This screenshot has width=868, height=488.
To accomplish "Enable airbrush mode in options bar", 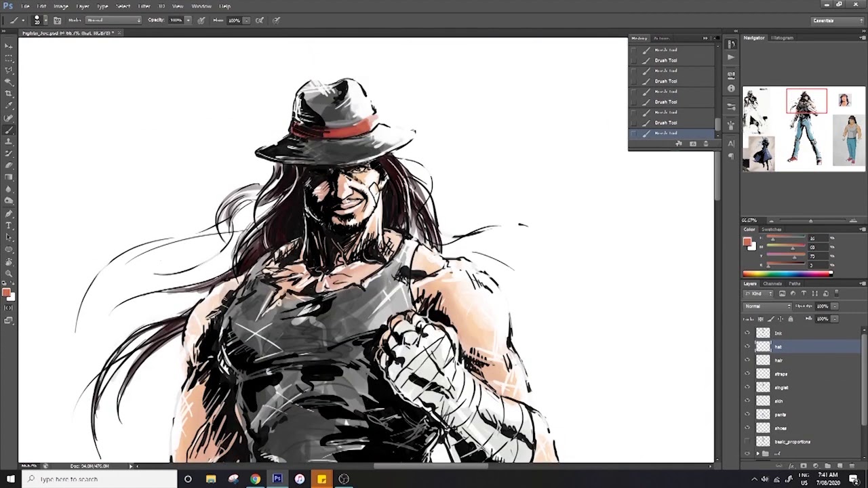I will (260, 20).
